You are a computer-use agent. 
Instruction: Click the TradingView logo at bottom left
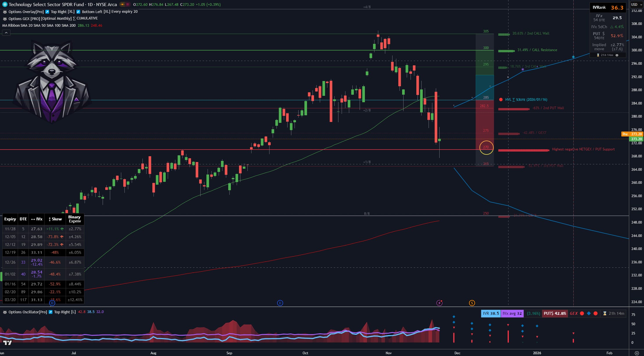8,343
